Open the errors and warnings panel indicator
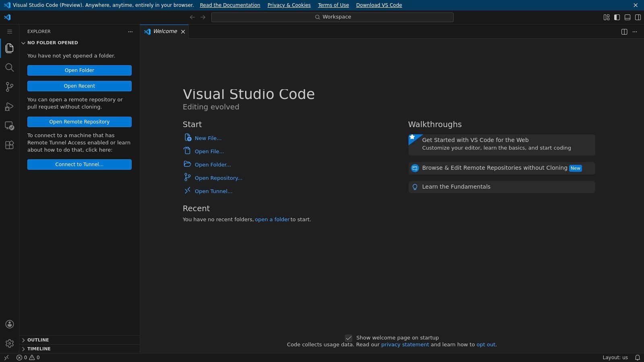Screen dimensions: 644x362 [x=27, y=357]
